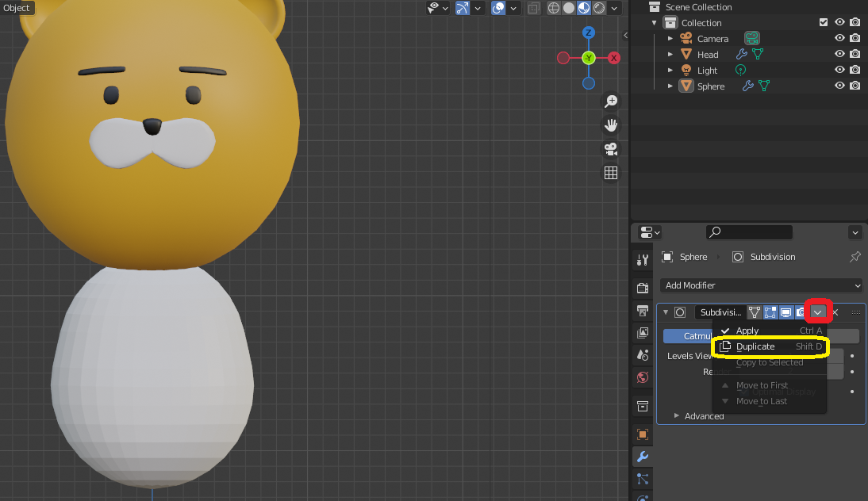Choose Apply from modifier menu
This screenshot has height=501, width=868.
[x=770, y=331]
